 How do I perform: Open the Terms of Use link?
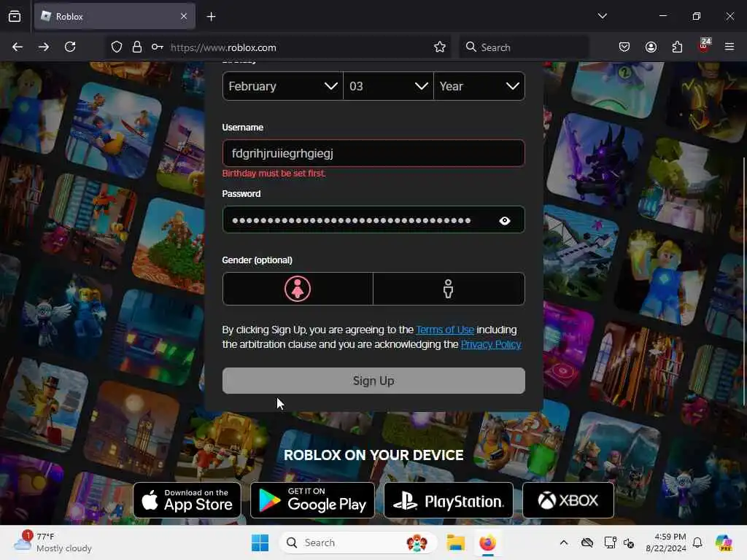point(445,330)
